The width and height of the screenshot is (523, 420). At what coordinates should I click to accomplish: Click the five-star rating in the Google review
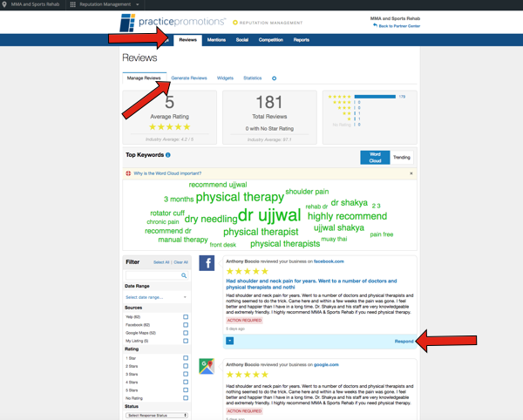[248, 375]
